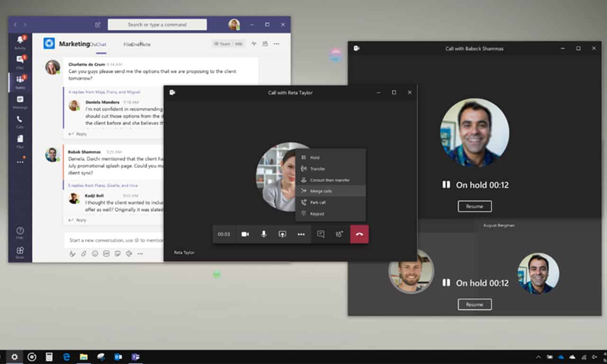Read the "On hold 00:12" status in the Babeck Shammas call
The image size is (607, 364).
click(x=476, y=185)
